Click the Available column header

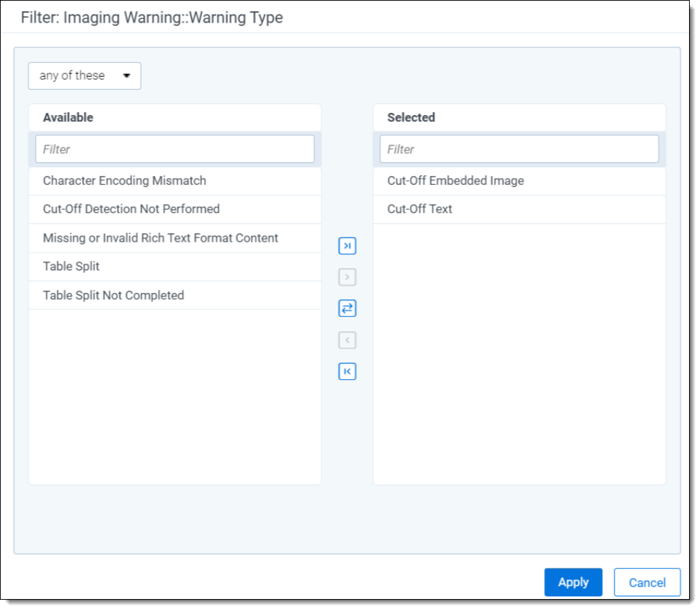[68, 118]
